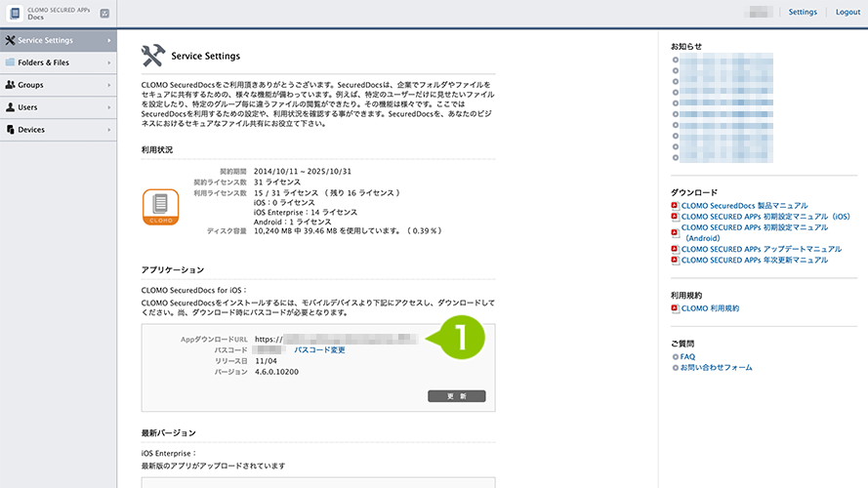
Task: Click the Devices icon in sidebar
Action: (10, 130)
